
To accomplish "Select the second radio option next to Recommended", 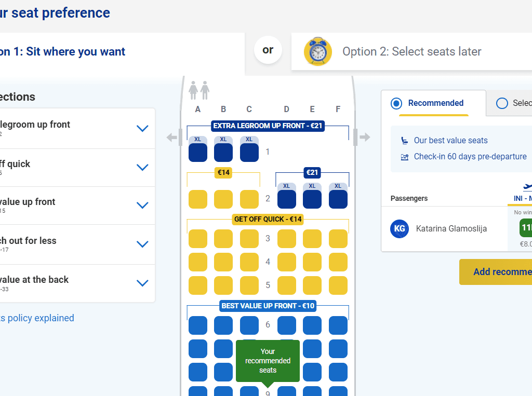I will click(x=502, y=103).
